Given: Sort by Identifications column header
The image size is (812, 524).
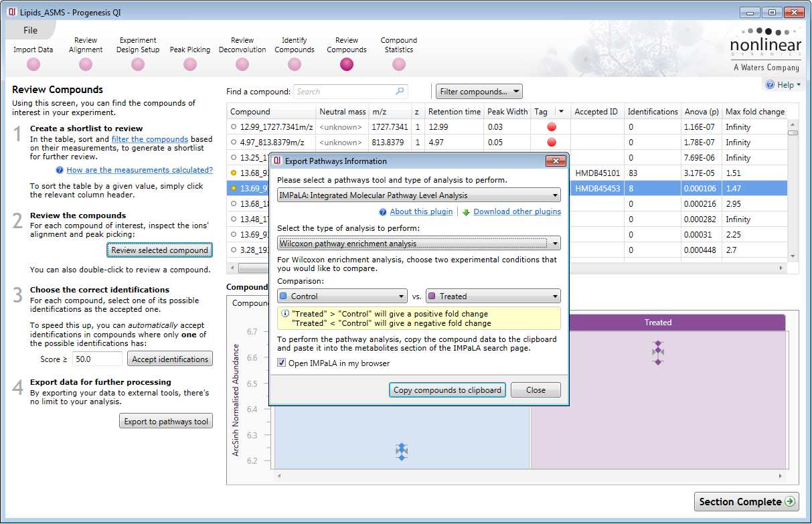Looking at the screenshot, I should tap(653, 112).
